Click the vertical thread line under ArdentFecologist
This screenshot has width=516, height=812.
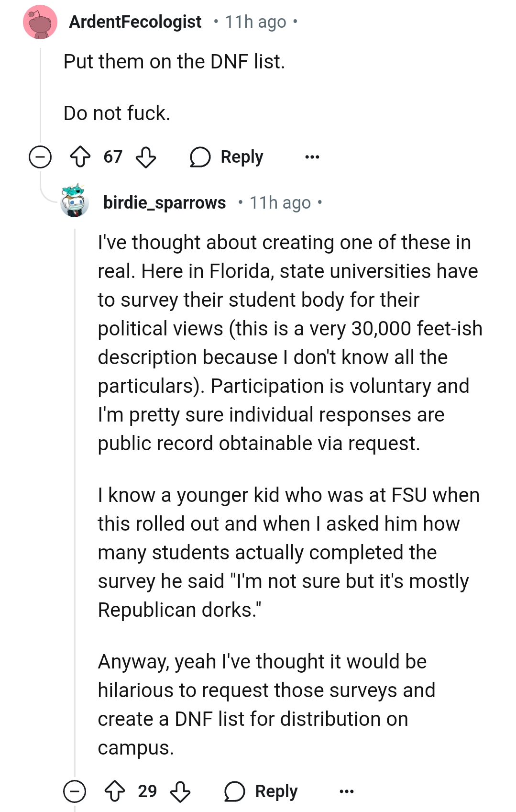point(40,96)
